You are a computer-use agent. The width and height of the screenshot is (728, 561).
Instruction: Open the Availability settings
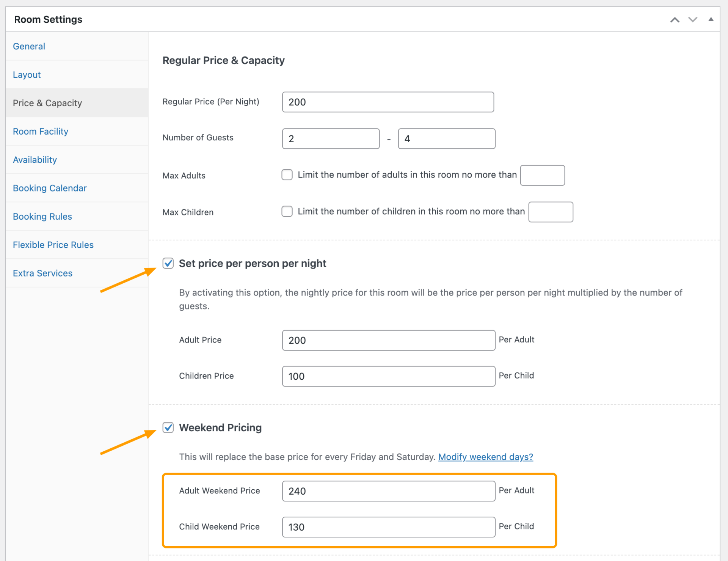click(x=35, y=160)
